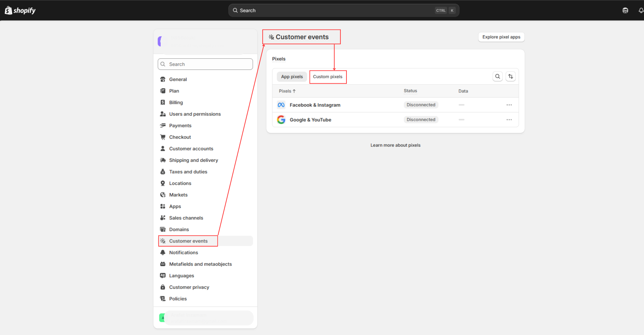Click the Google logo for Google & YouTube
This screenshot has width=644, height=335.
[x=281, y=120]
